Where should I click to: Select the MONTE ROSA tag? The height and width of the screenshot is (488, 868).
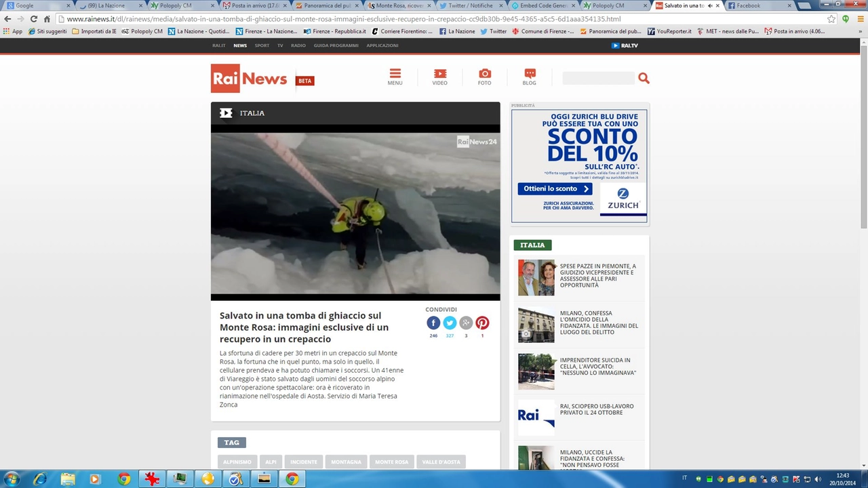pos(391,462)
